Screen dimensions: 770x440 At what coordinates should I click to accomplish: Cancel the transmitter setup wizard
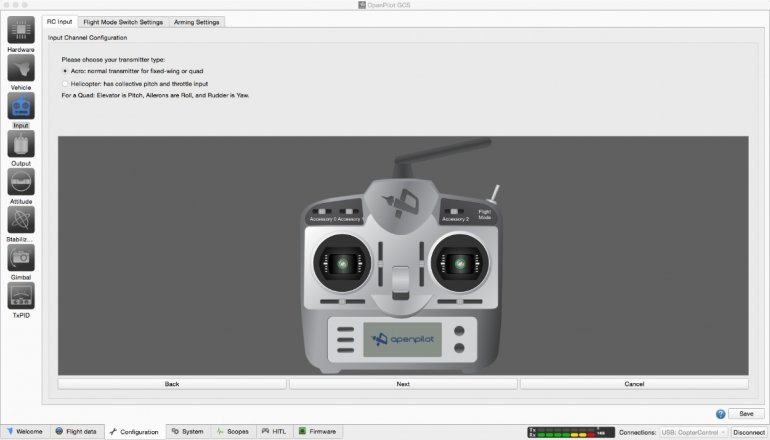(634, 383)
